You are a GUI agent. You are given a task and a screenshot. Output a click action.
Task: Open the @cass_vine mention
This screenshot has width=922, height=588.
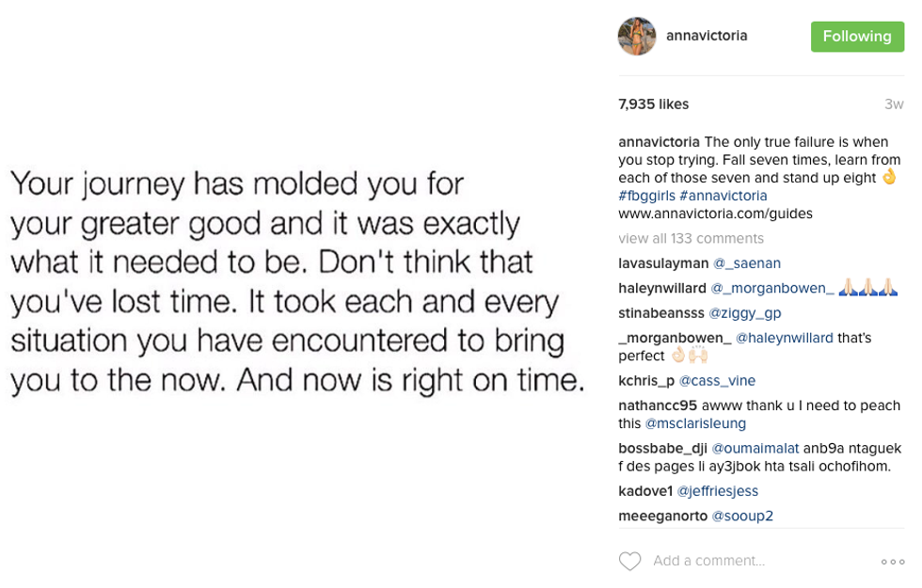click(x=717, y=381)
